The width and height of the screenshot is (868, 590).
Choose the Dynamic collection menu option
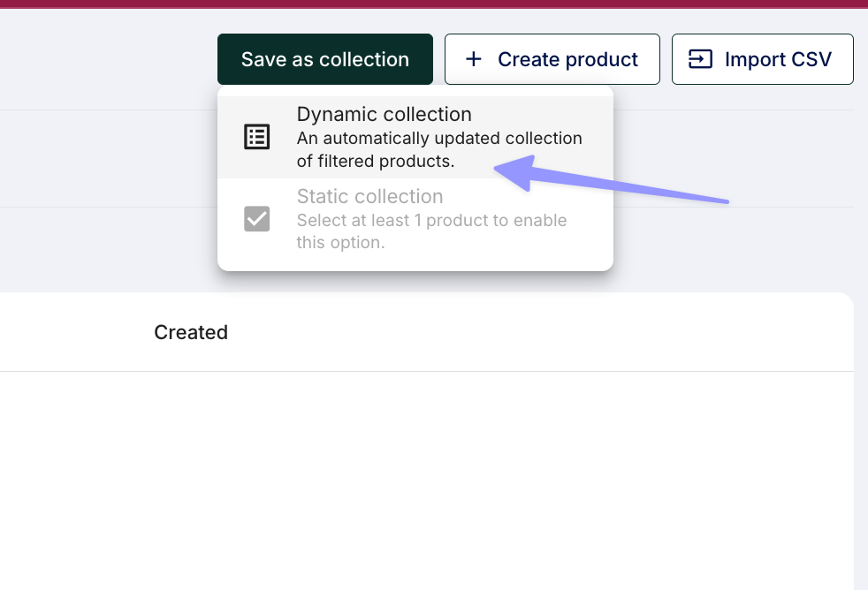[415, 137]
